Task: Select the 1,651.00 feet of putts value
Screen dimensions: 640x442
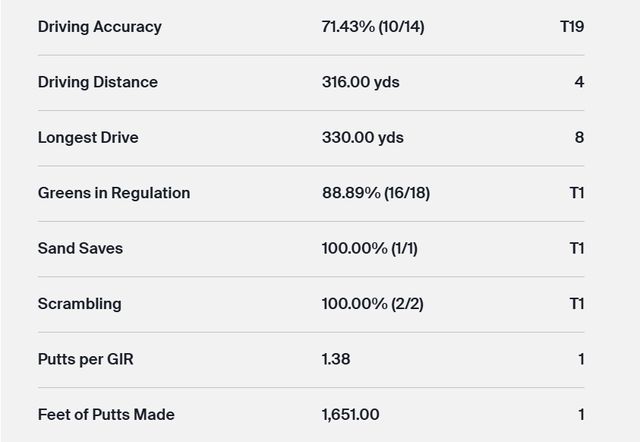Action: point(350,414)
